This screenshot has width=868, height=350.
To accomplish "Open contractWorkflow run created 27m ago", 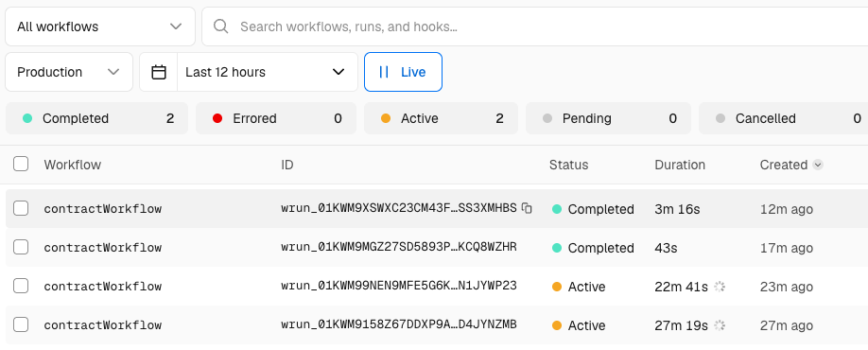I will click(103, 325).
